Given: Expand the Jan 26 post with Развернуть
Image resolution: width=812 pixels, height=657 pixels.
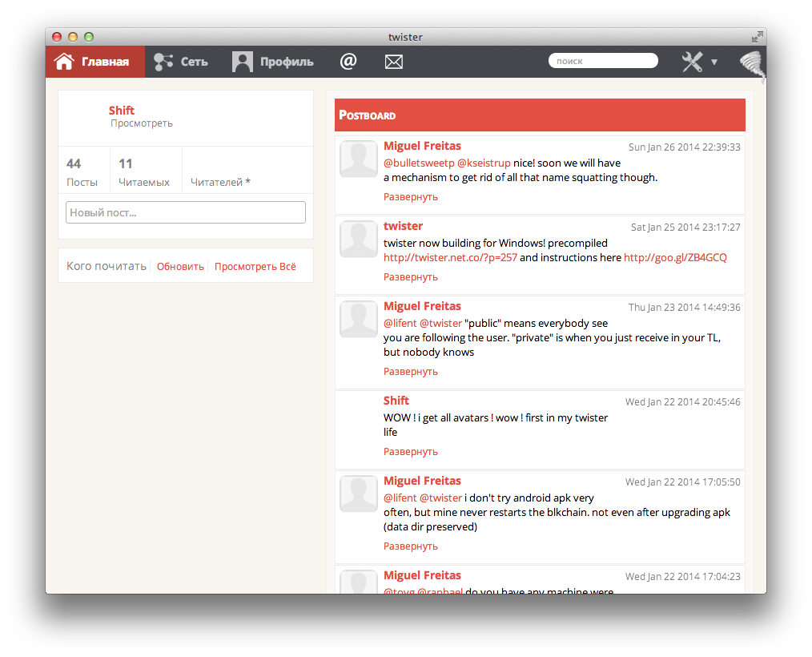Looking at the screenshot, I should 411,197.
